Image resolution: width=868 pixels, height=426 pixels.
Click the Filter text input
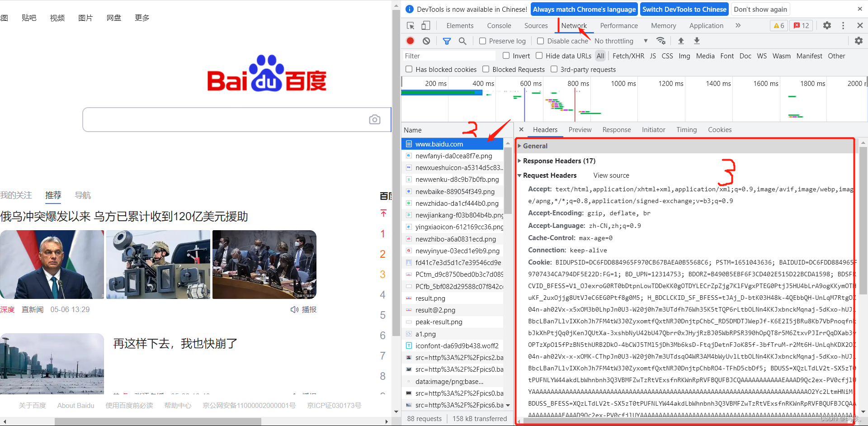coord(449,56)
